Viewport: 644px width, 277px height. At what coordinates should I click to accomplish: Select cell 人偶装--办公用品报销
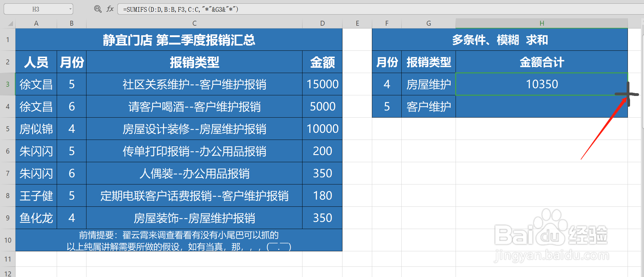194,173
